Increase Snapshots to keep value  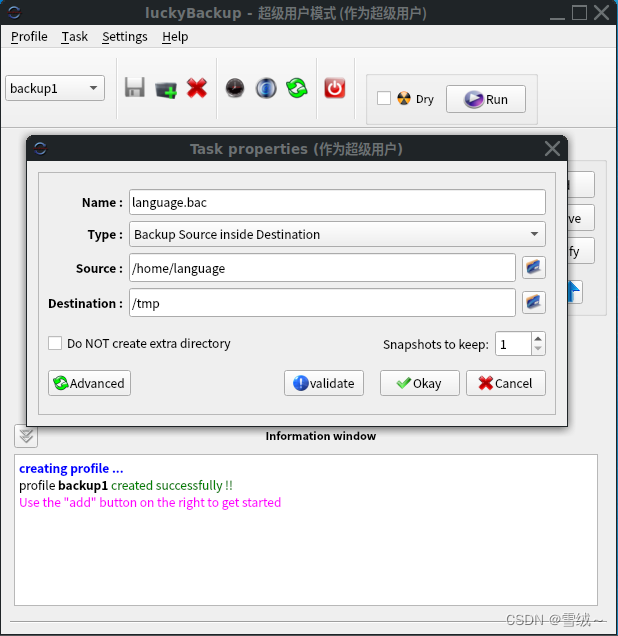click(538, 338)
